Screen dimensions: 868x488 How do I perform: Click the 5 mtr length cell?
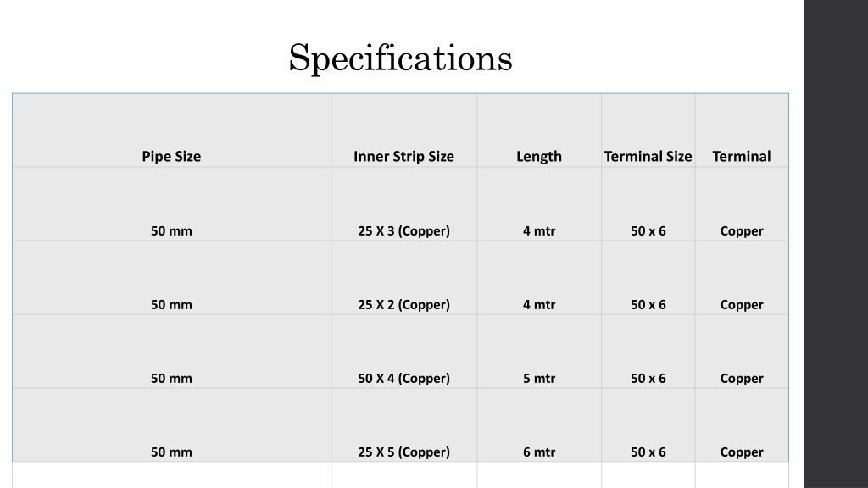click(x=539, y=352)
